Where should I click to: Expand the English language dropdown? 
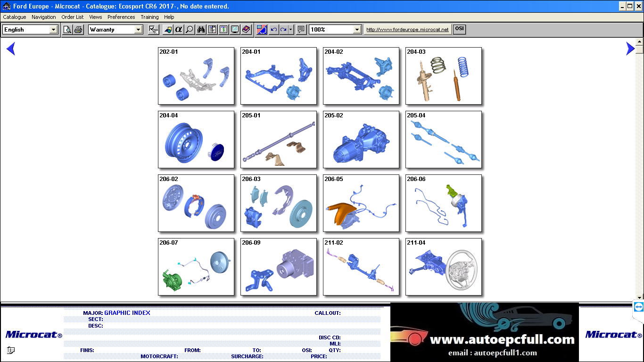pyautogui.click(x=53, y=30)
